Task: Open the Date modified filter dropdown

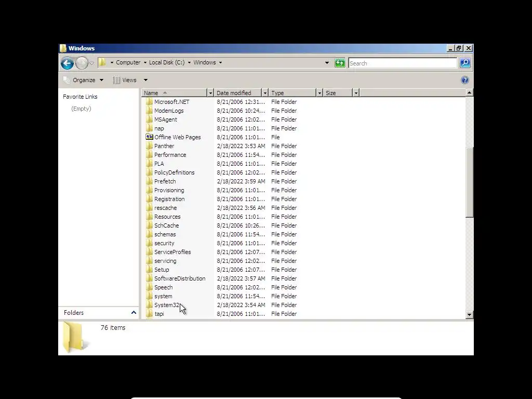Action: 265,93
